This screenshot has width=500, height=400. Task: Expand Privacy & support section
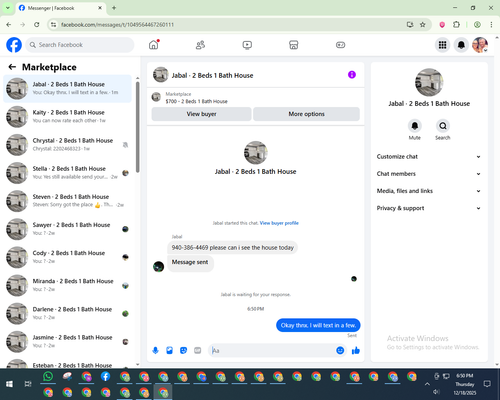[x=429, y=208]
